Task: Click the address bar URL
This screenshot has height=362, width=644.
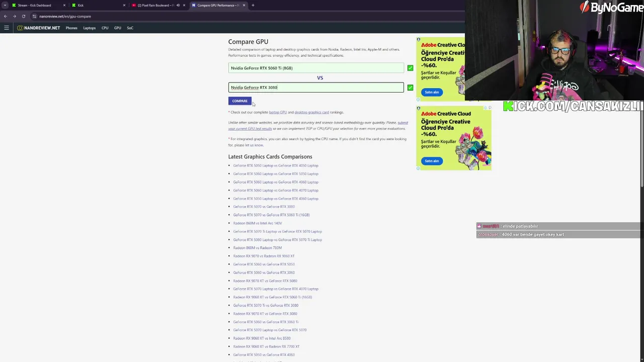Action: coord(65,16)
